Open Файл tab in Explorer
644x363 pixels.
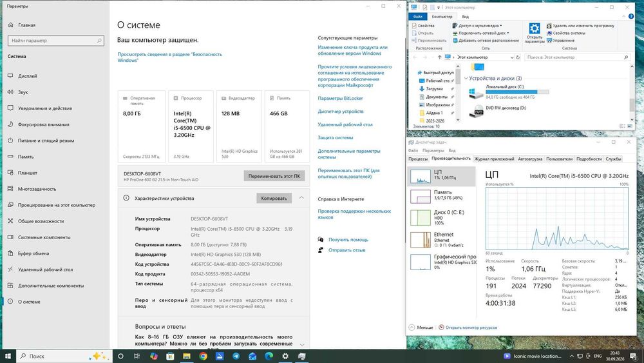click(418, 17)
